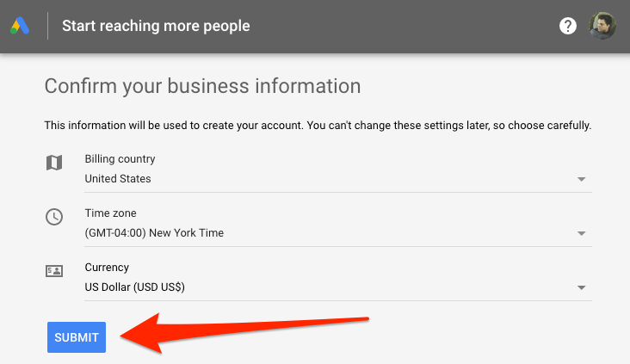The image size is (630, 364).
Task: Open the help question mark icon
Action: tap(568, 26)
